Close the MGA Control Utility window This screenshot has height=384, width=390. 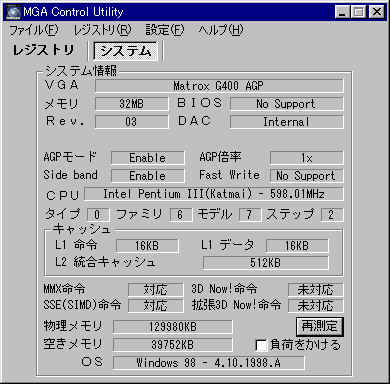(377, 13)
